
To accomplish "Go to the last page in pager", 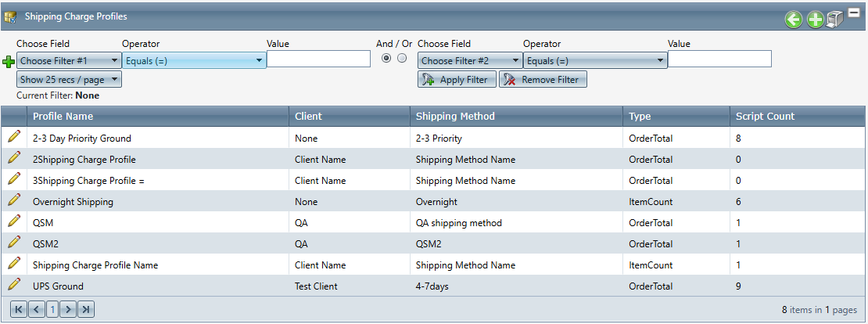I will [x=86, y=310].
